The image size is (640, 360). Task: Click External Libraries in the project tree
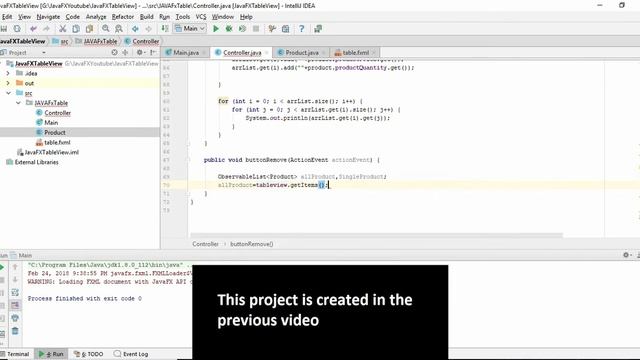click(36, 162)
